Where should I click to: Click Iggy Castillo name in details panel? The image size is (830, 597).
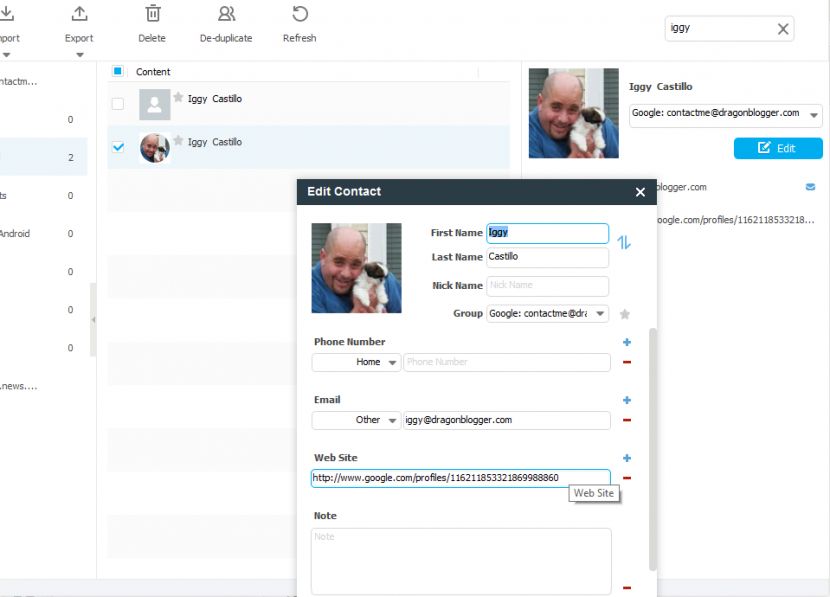[660, 87]
